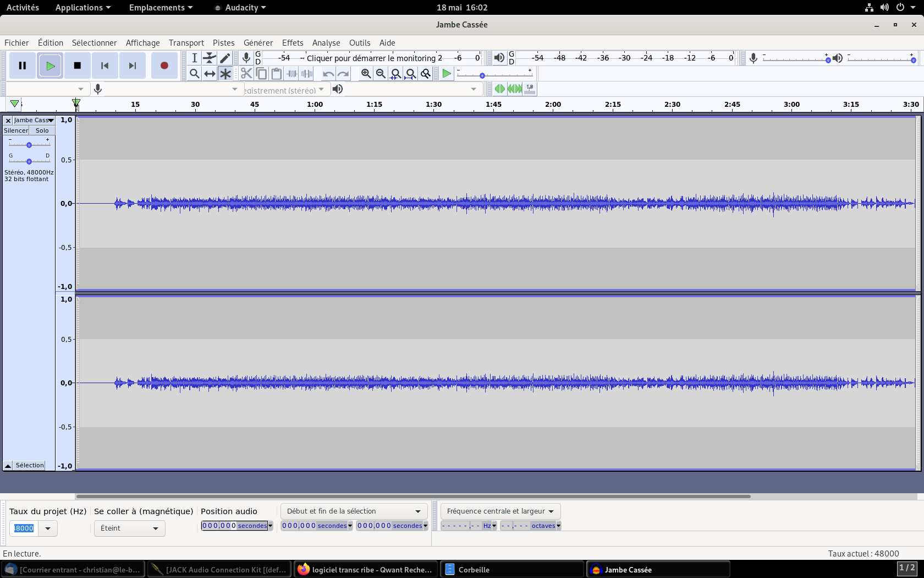Toggle the Selection tool (I-beam)
924x578 pixels.
pos(194,58)
